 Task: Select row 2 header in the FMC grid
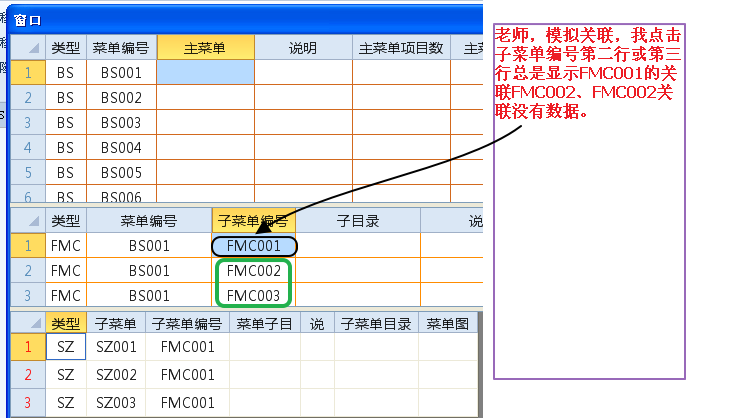[28, 270]
